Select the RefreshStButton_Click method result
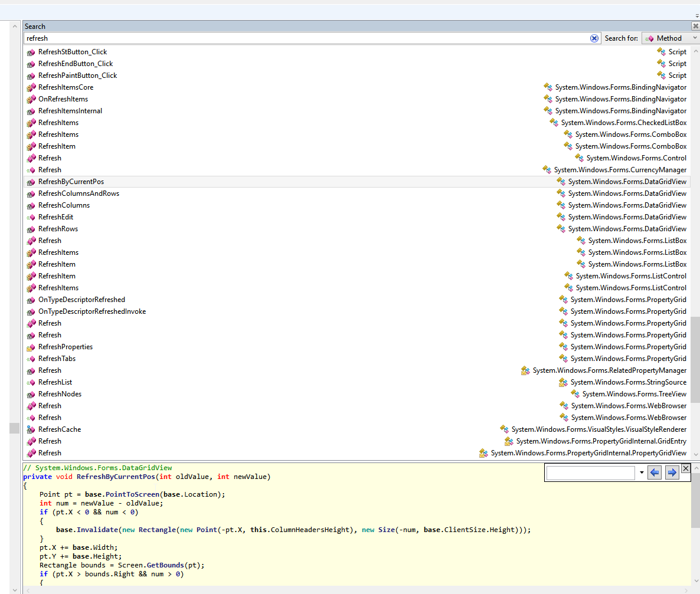This screenshot has width=700, height=594. [x=73, y=52]
